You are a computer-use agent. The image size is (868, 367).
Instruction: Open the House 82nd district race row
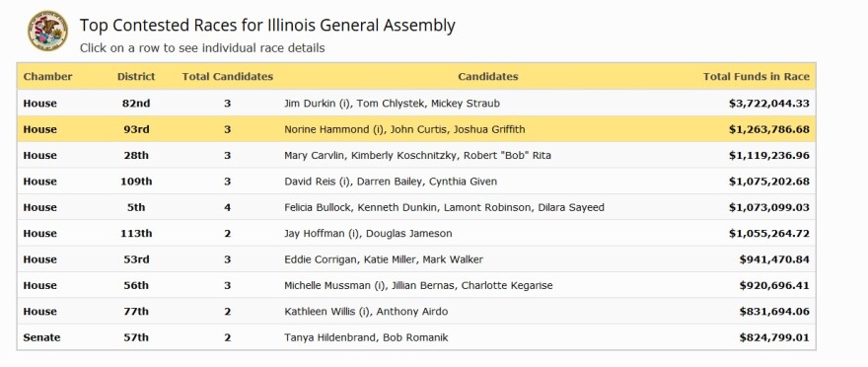coord(416,104)
